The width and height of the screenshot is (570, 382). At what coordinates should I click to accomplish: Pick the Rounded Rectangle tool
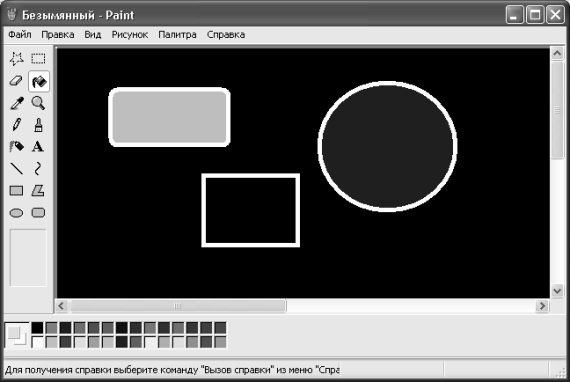tap(38, 213)
